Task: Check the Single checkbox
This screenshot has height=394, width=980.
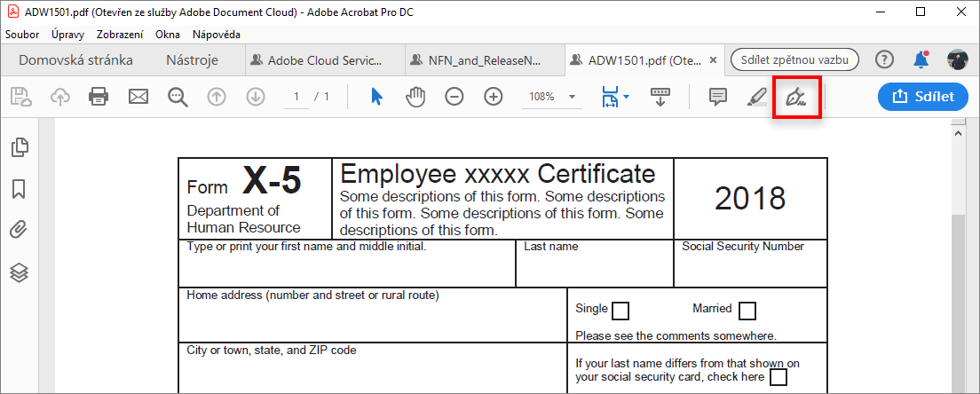Action: (620, 311)
